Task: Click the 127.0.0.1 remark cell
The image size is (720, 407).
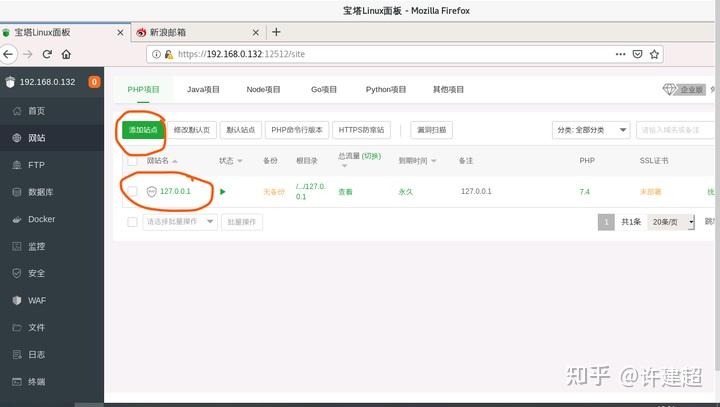Action: (x=476, y=191)
